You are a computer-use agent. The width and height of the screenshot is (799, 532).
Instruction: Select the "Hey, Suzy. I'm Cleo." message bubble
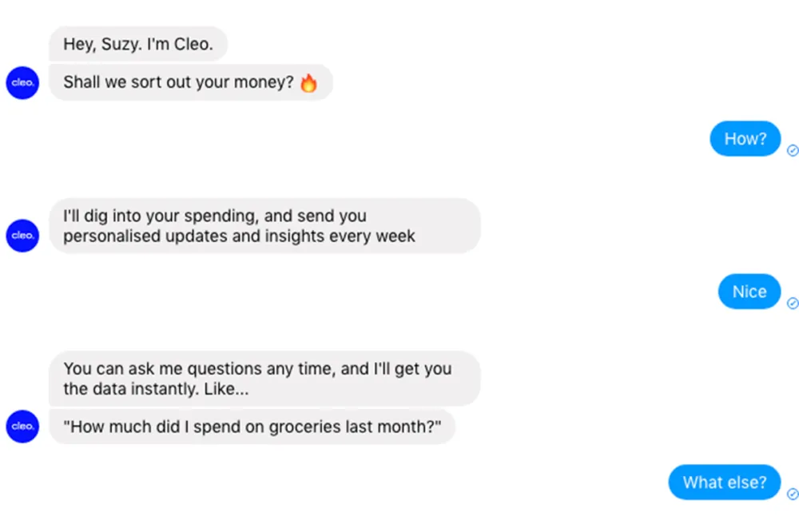coord(138,45)
